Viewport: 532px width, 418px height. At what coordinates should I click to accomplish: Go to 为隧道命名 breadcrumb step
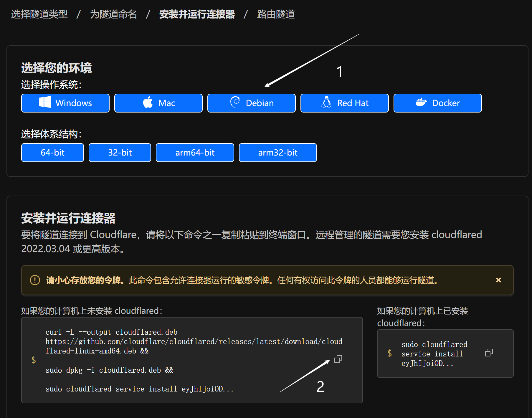[x=113, y=14]
